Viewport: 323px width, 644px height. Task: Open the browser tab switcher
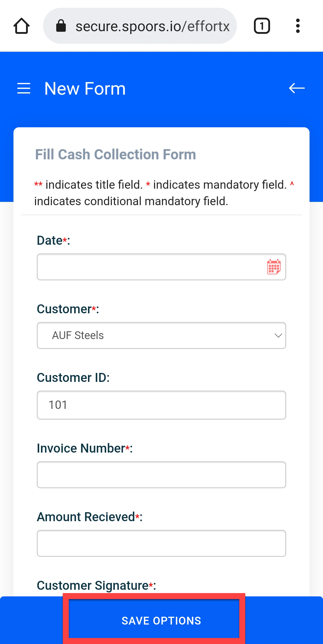pyautogui.click(x=262, y=26)
